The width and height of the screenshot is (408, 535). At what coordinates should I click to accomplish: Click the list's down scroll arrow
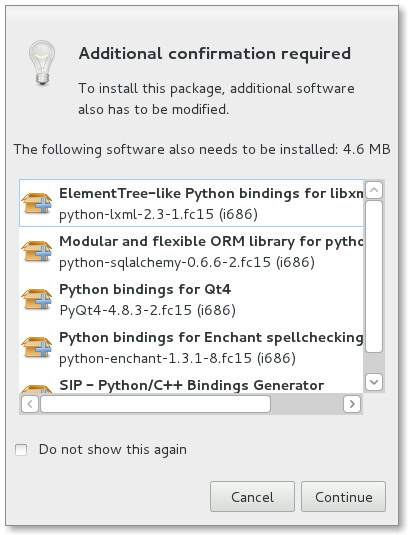(374, 382)
